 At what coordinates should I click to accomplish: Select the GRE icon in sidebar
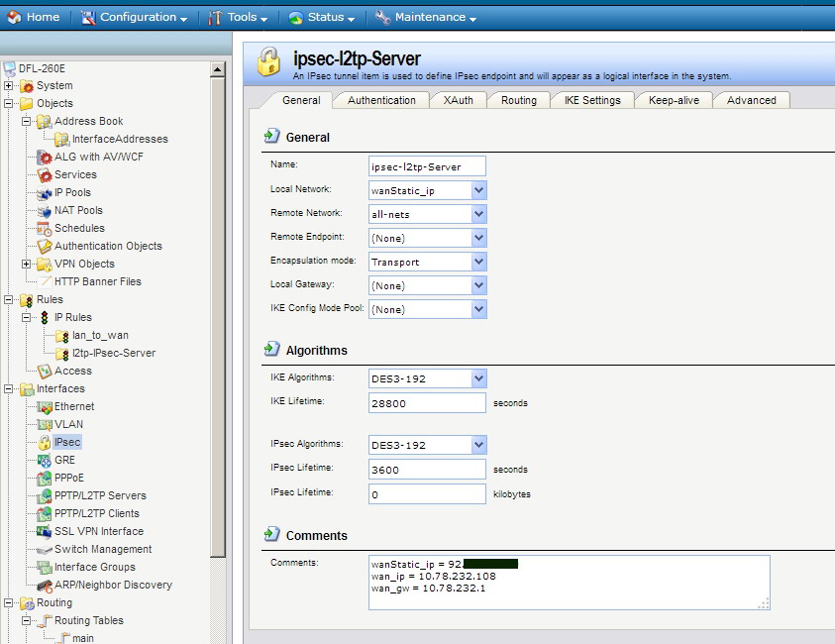click(45, 460)
